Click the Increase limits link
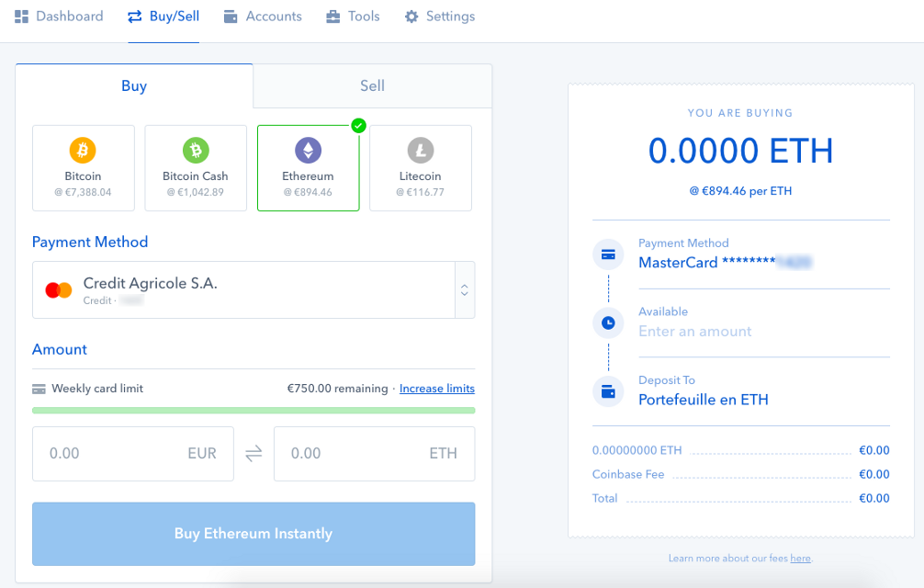The width and height of the screenshot is (924, 588). pos(437,389)
